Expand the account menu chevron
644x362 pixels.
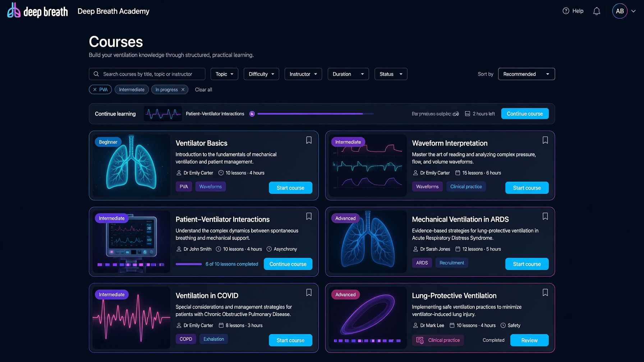634,11
